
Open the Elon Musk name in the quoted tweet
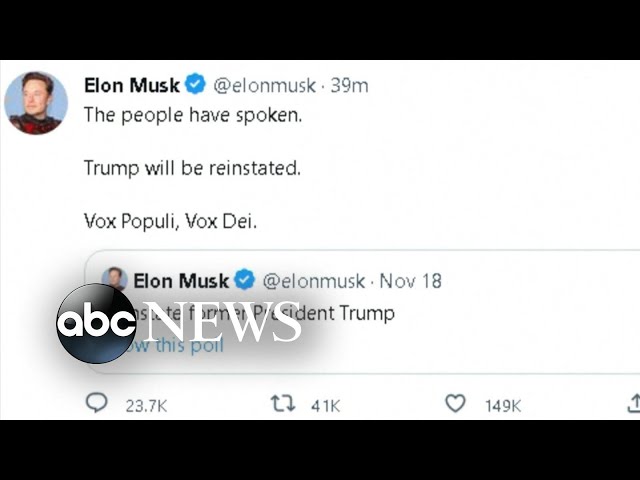pyautogui.click(x=181, y=281)
